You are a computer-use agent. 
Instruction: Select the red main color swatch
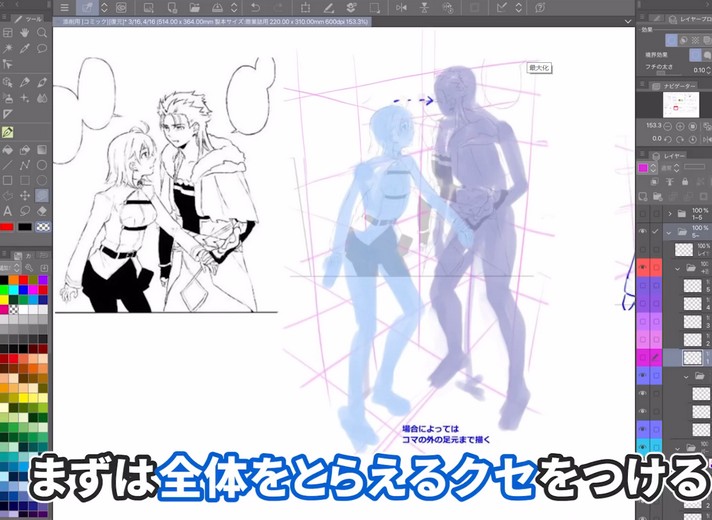[7, 227]
